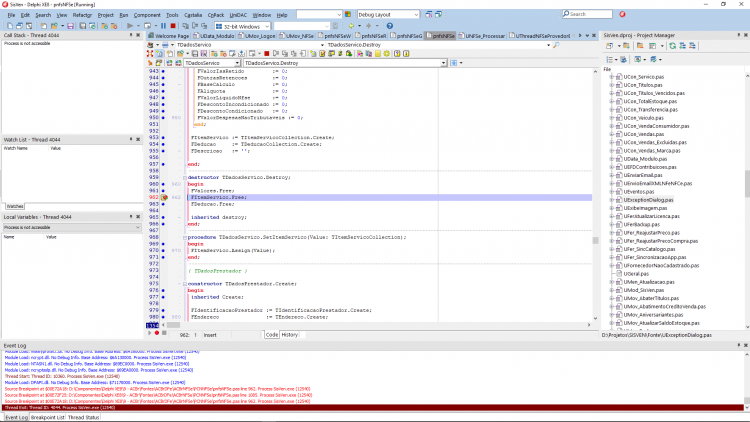Switch to the History view tab
This screenshot has height=422, width=750.
click(x=289, y=335)
